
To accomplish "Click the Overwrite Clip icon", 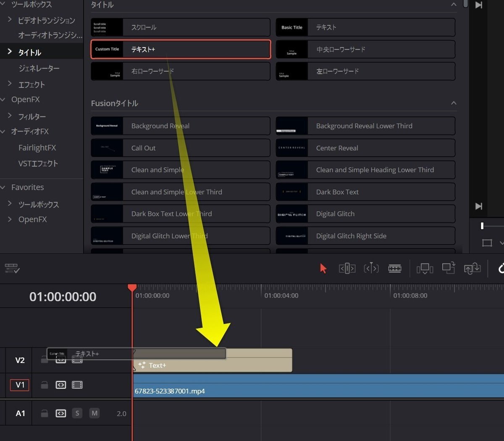I will (x=449, y=268).
